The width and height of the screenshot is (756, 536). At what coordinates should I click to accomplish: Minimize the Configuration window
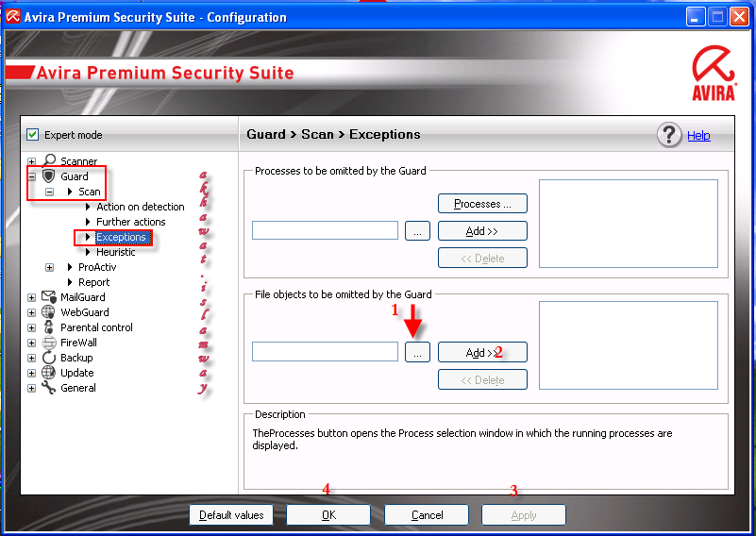click(x=696, y=17)
